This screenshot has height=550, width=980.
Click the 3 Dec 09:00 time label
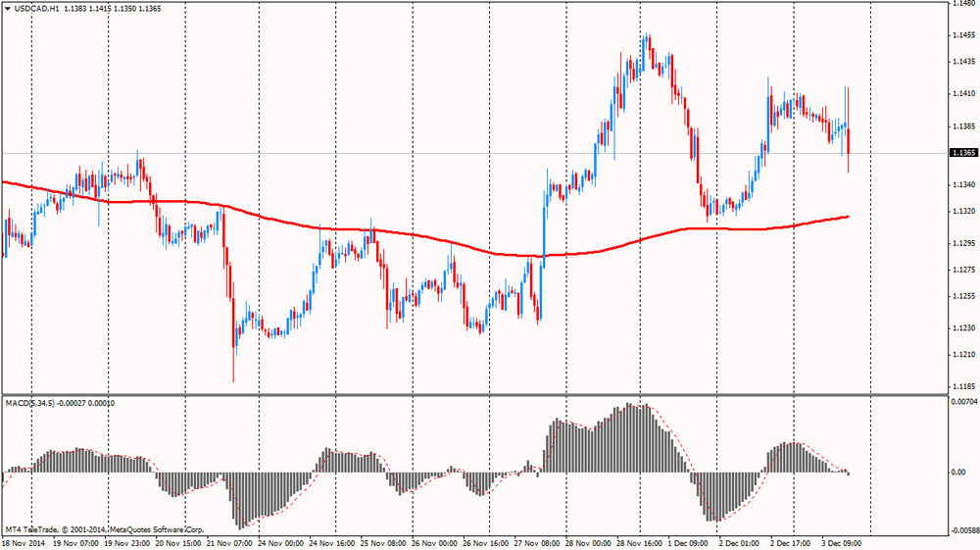[x=842, y=544]
